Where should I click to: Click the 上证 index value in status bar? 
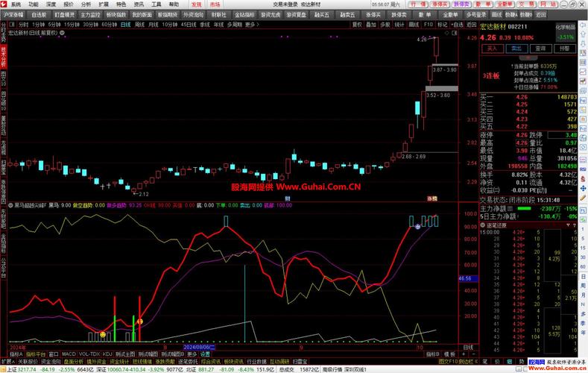point(27,369)
